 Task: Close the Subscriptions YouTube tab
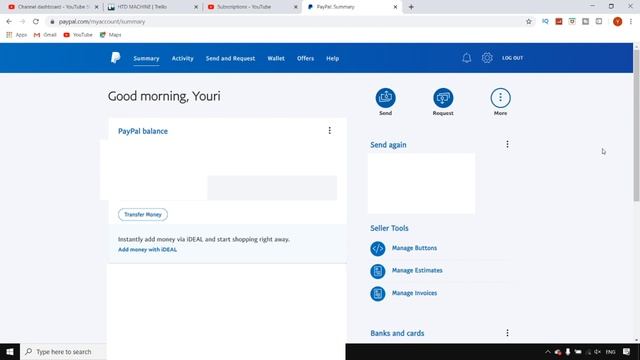click(x=296, y=7)
